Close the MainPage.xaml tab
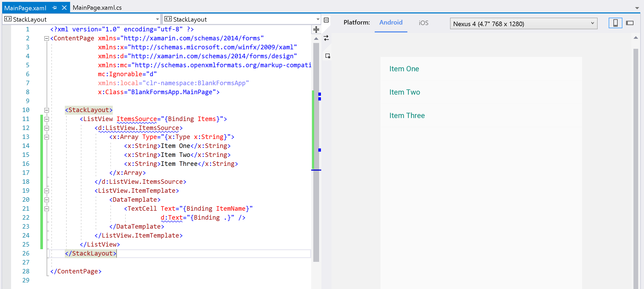Screen dimensions: 644x289 click(64, 8)
